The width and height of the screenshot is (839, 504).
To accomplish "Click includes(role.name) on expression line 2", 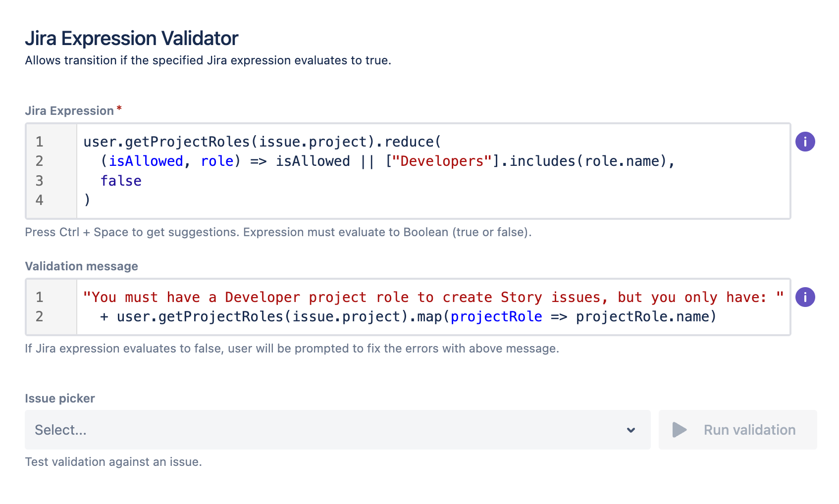I will [588, 161].
